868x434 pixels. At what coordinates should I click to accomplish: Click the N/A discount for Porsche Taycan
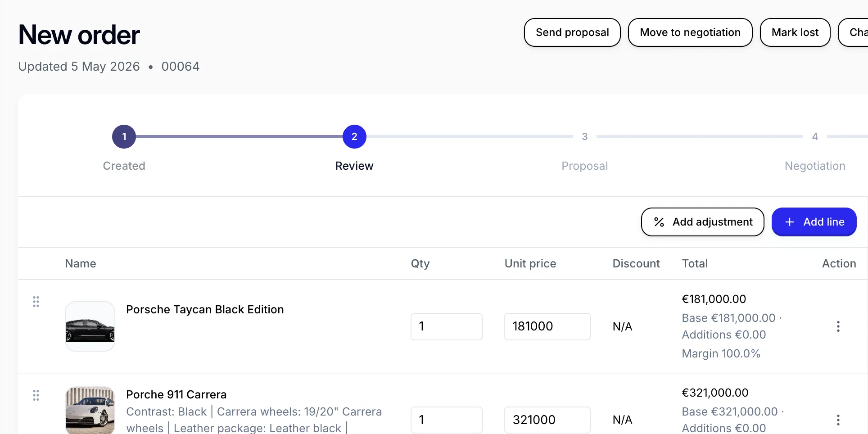623,327
